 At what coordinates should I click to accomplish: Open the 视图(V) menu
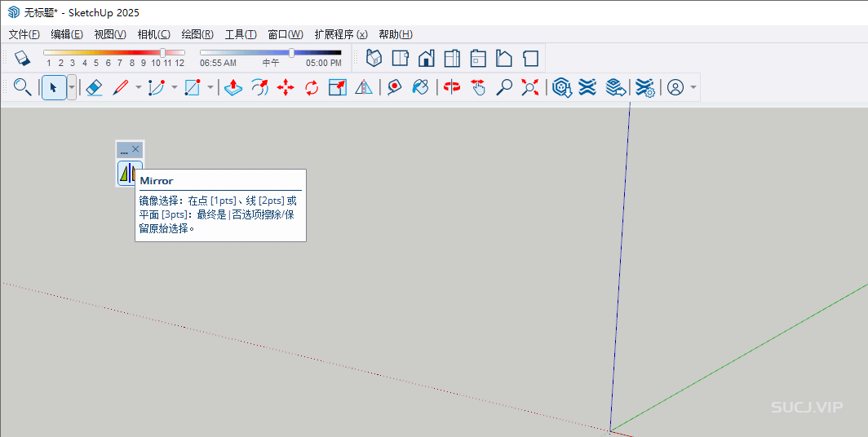pyautogui.click(x=110, y=34)
